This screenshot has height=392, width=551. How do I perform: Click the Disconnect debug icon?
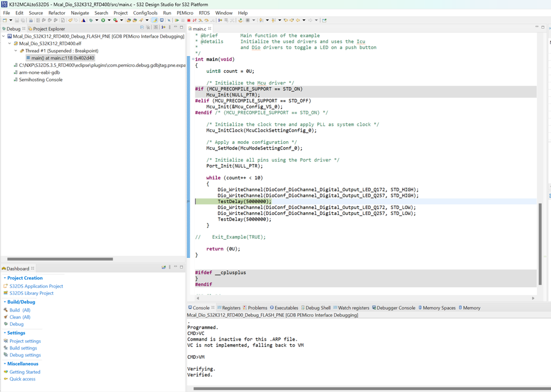(195, 20)
